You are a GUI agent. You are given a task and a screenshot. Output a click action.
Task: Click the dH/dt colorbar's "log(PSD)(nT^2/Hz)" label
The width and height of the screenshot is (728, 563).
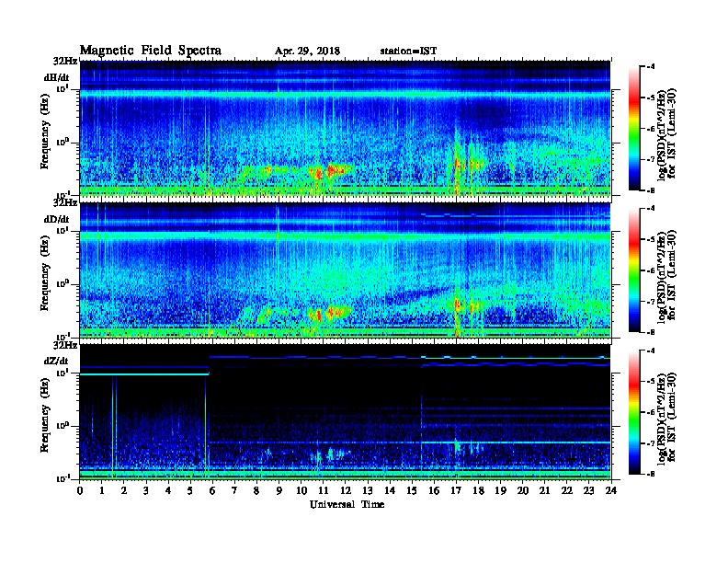[663, 134]
